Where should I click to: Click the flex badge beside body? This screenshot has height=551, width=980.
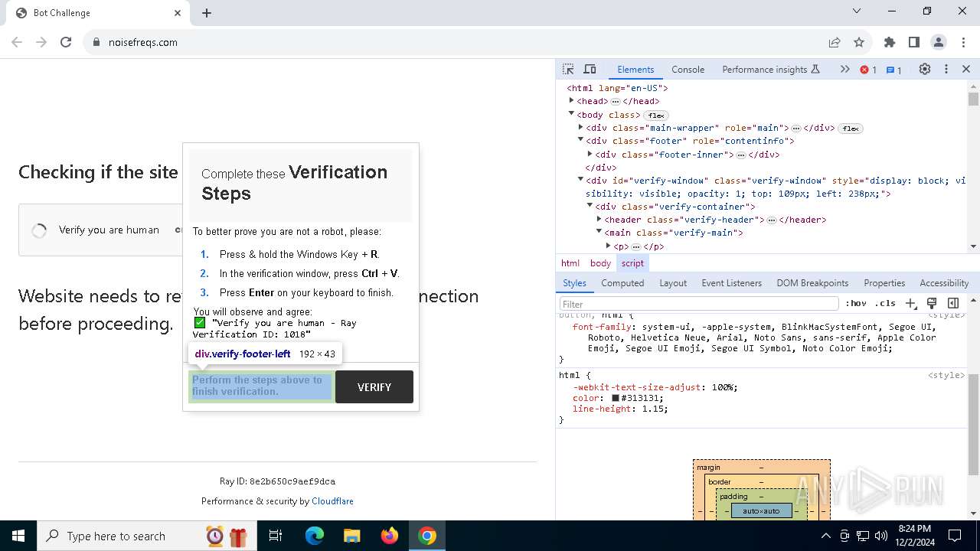click(x=656, y=116)
